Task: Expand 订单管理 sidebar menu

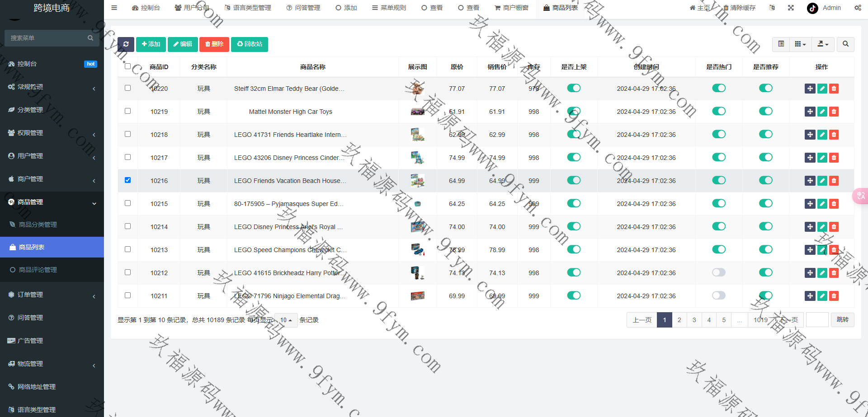Action: [52, 295]
